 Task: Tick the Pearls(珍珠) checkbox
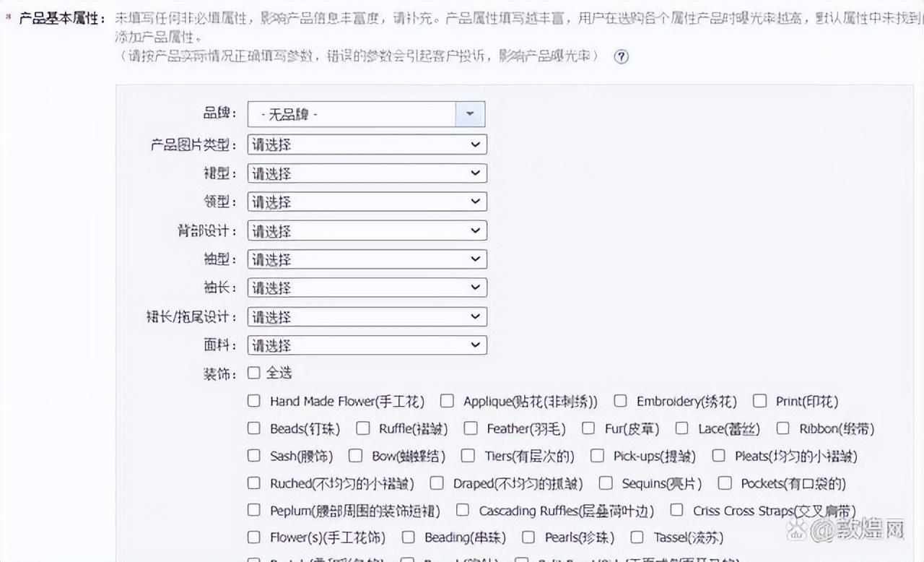pos(528,537)
